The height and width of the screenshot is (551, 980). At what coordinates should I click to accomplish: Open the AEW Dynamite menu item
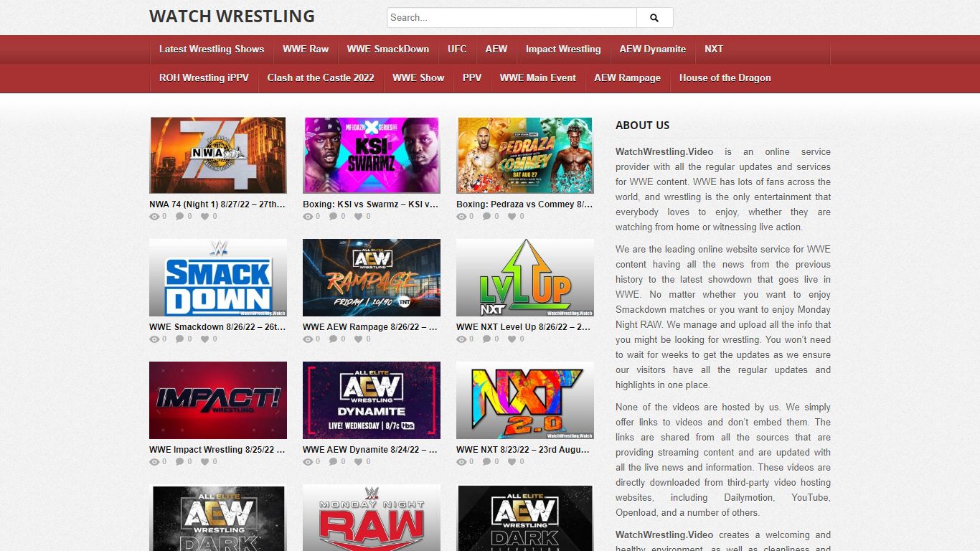(x=653, y=50)
